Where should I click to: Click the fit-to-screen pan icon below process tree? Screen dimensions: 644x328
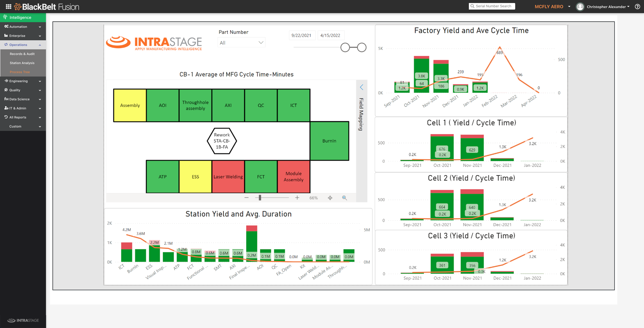coord(330,197)
